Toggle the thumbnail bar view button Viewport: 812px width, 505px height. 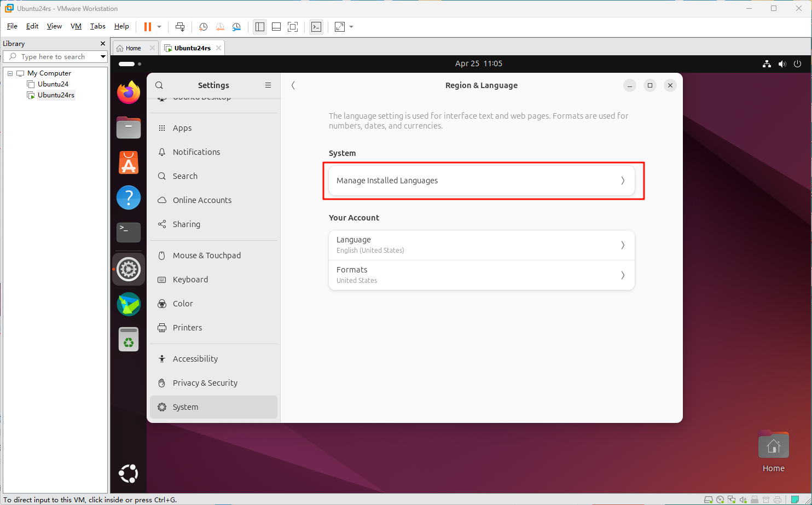[x=276, y=27]
